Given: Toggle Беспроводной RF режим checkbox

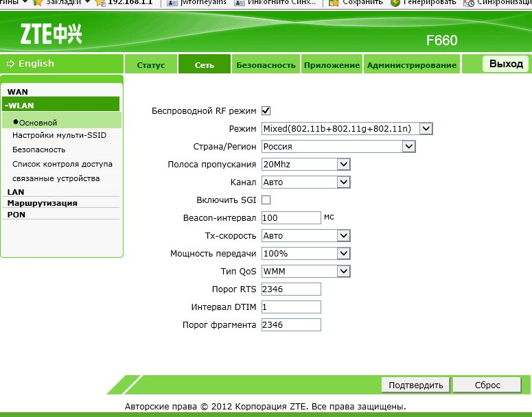Looking at the screenshot, I should (x=266, y=110).
